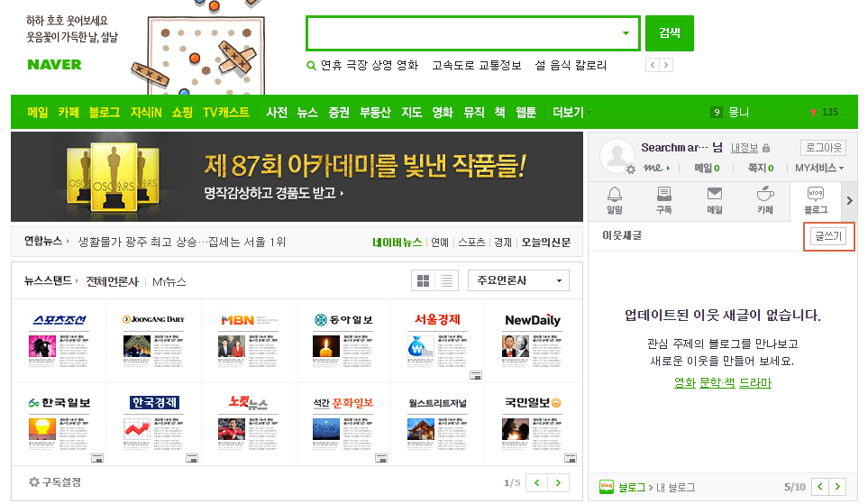Click the NAVER logo

coord(54,65)
